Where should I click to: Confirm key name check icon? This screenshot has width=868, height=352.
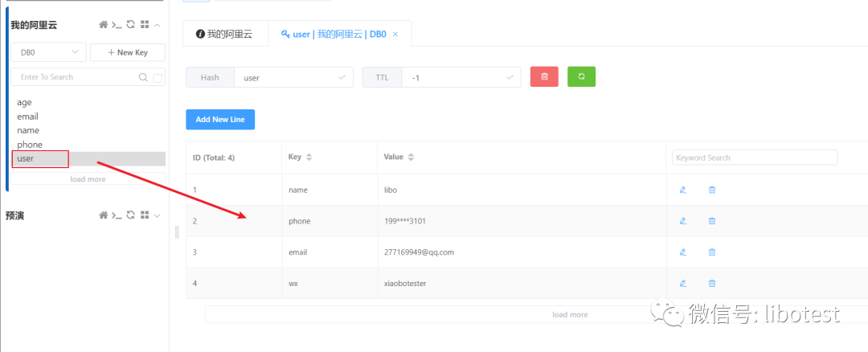pyautogui.click(x=342, y=77)
